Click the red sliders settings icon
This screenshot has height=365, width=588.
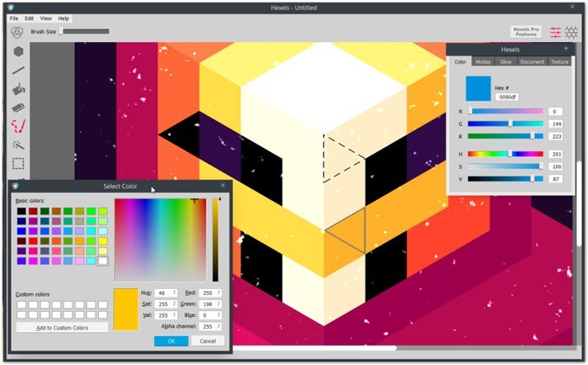click(555, 32)
